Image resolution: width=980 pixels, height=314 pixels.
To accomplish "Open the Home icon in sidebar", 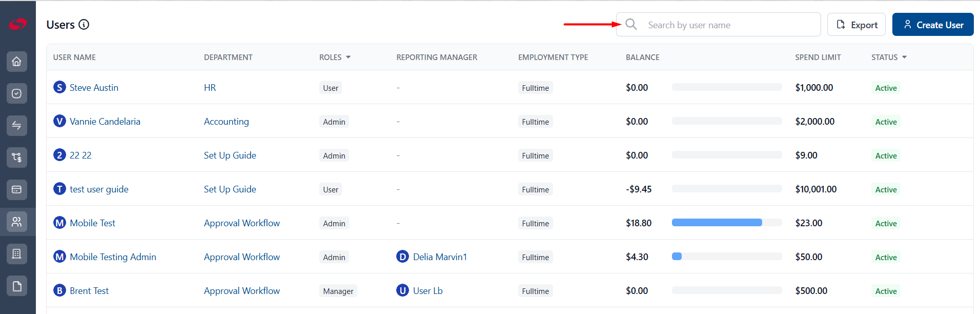I will pyautogui.click(x=17, y=62).
